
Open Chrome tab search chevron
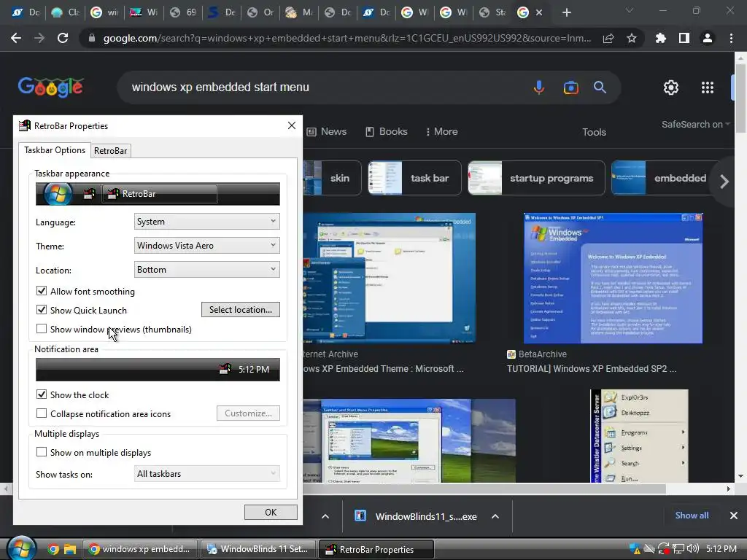(630, 10)
